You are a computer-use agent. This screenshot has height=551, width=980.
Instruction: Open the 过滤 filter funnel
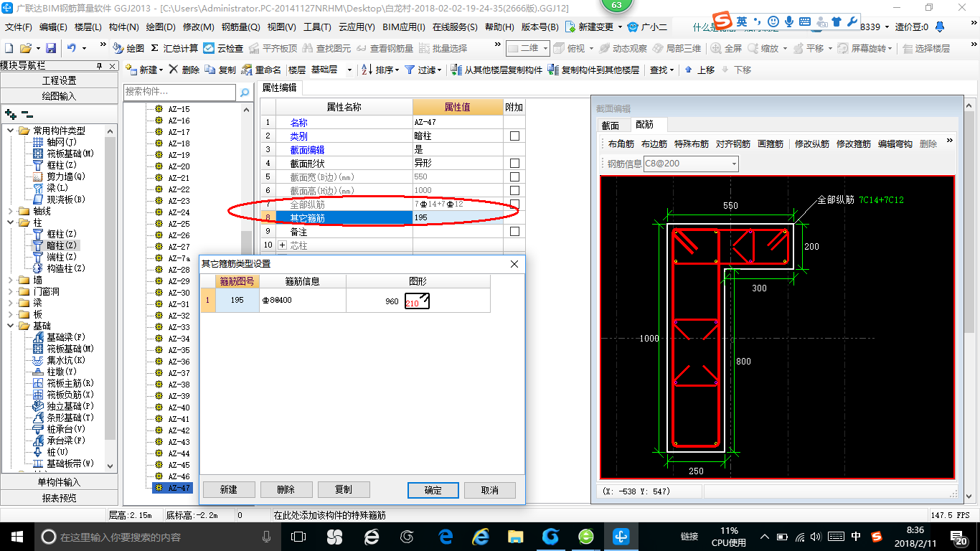423,70
